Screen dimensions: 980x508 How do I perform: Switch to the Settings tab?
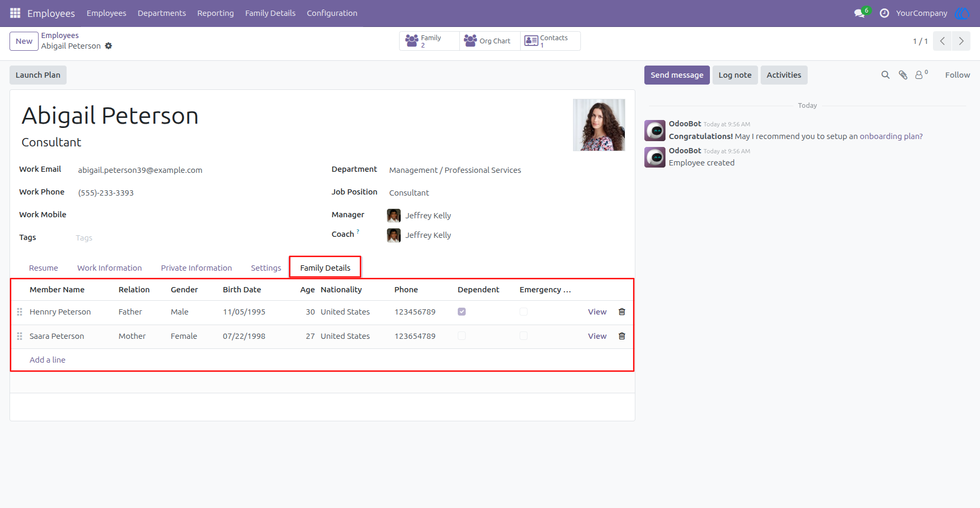coord(266,268)
